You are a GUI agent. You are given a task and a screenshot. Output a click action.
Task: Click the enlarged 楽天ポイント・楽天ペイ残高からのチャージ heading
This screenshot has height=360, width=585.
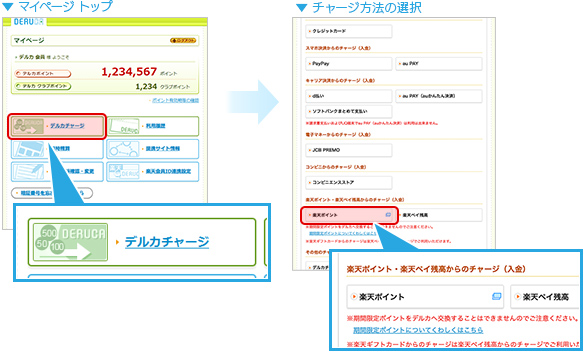[436, 269]
